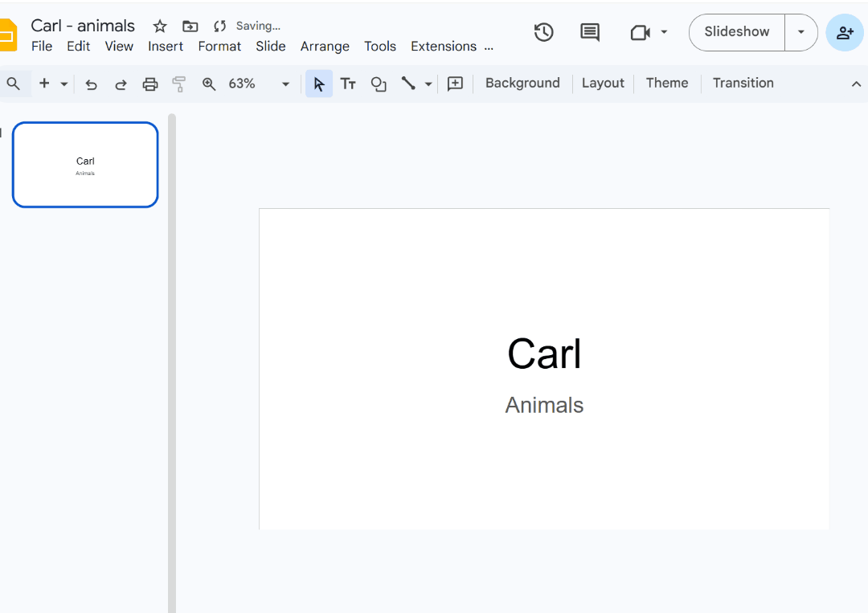This screenshot has height=613, width=868.
Task: Open the camera meeting dropdown arrow
Action: pos(664,32)
